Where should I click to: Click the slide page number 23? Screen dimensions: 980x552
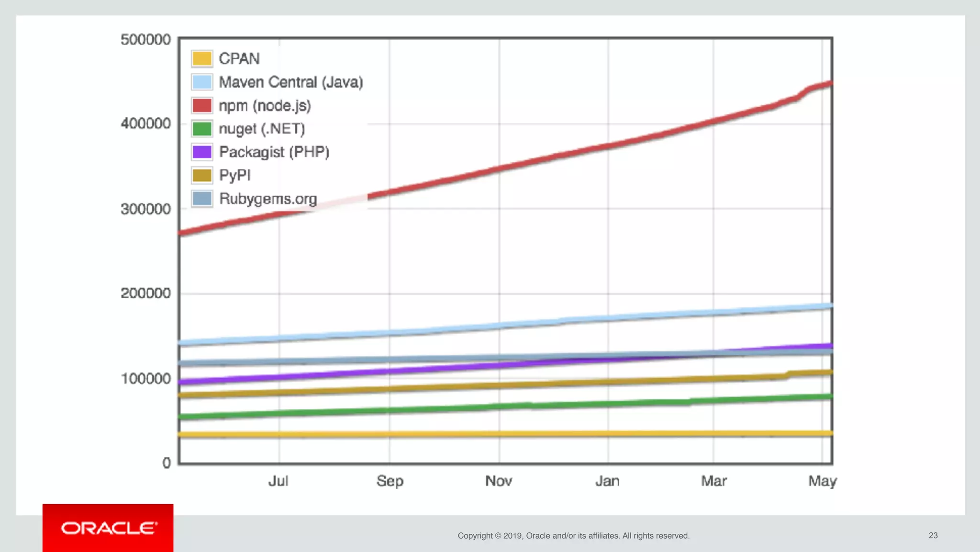click(933, 535)
